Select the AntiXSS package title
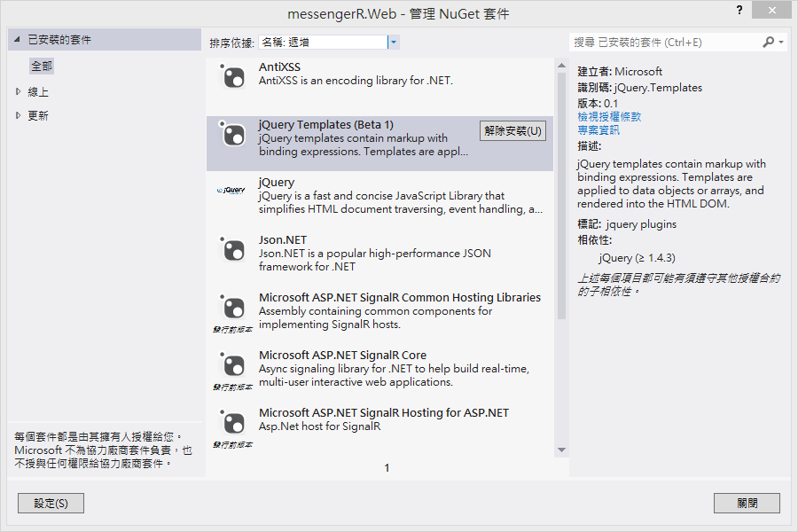This screenshot has width=798, height=532. (x=279, y=66)
